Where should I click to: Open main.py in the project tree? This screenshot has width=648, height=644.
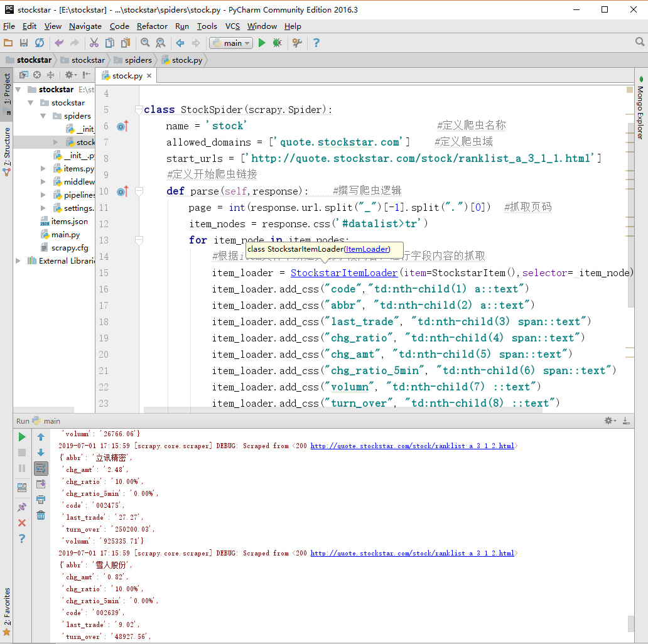(x=65, y=235)
